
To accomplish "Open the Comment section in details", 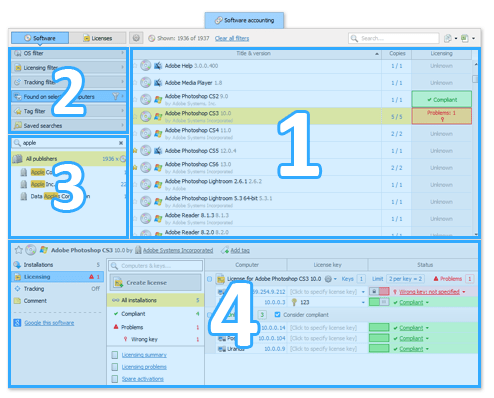I will tap(57, 301).
